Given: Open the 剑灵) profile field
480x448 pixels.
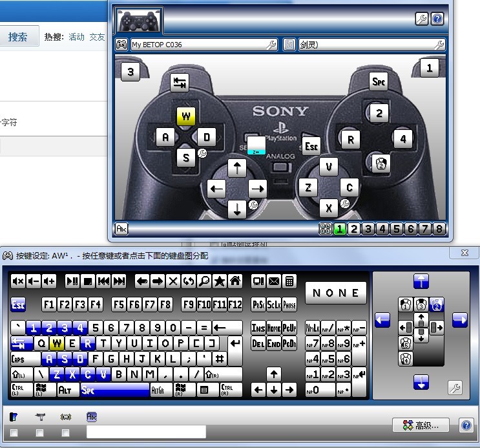Looking at the screenshot, I should 371,45.
